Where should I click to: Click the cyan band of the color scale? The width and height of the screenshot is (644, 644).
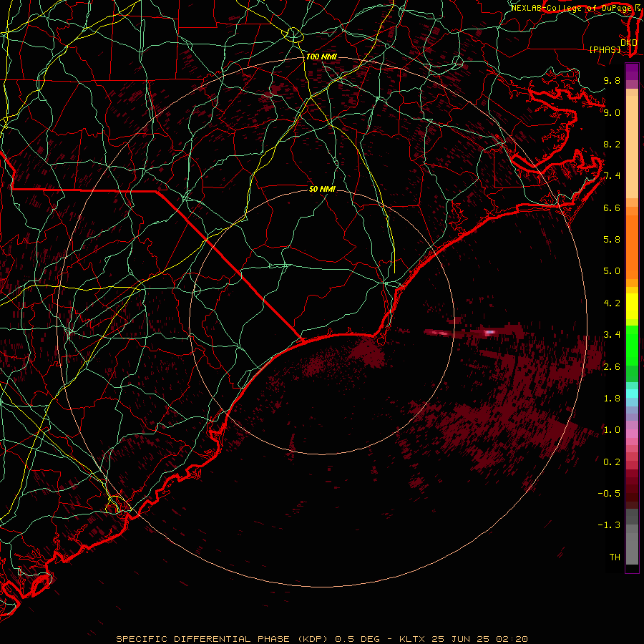click(632, 394)
